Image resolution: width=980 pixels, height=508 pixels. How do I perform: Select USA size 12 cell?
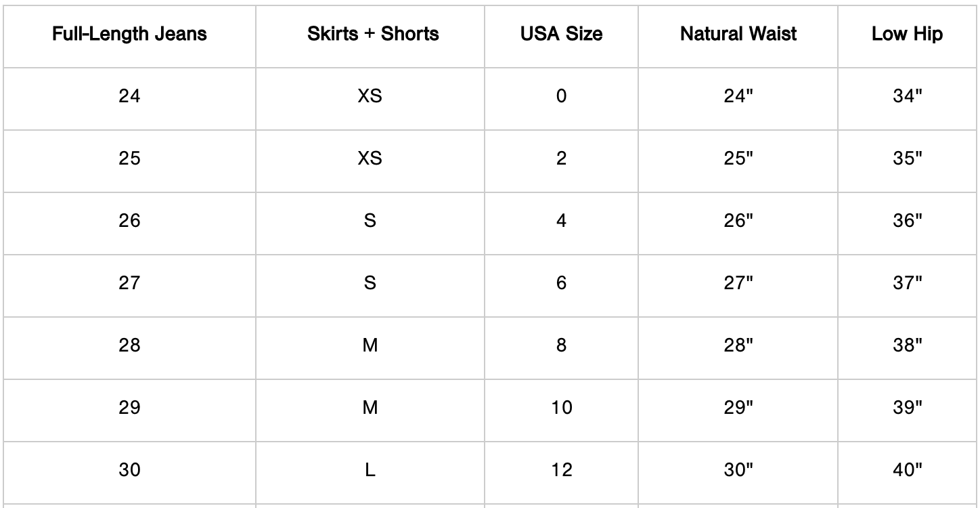(x=561, y=470)
